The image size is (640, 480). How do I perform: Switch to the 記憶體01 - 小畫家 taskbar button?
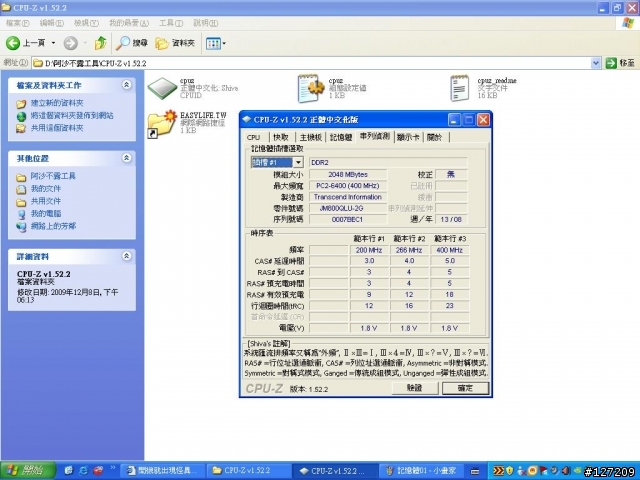point(421,471)
